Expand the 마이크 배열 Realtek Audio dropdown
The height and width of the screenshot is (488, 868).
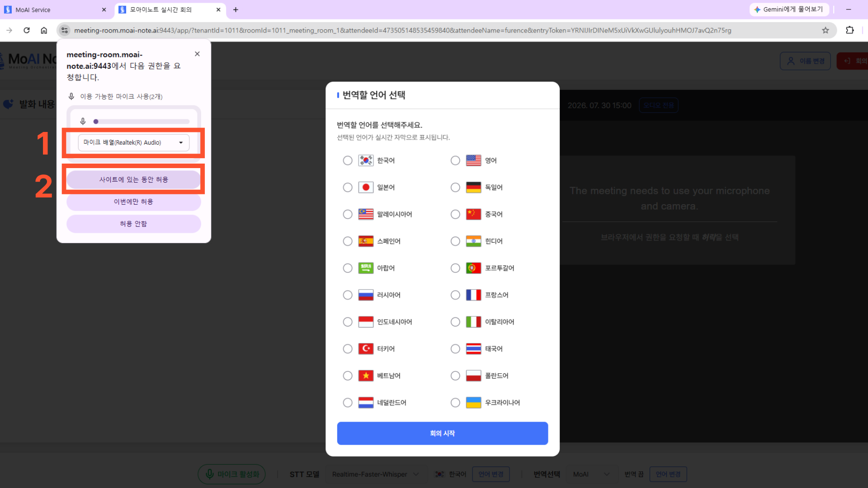134,143
